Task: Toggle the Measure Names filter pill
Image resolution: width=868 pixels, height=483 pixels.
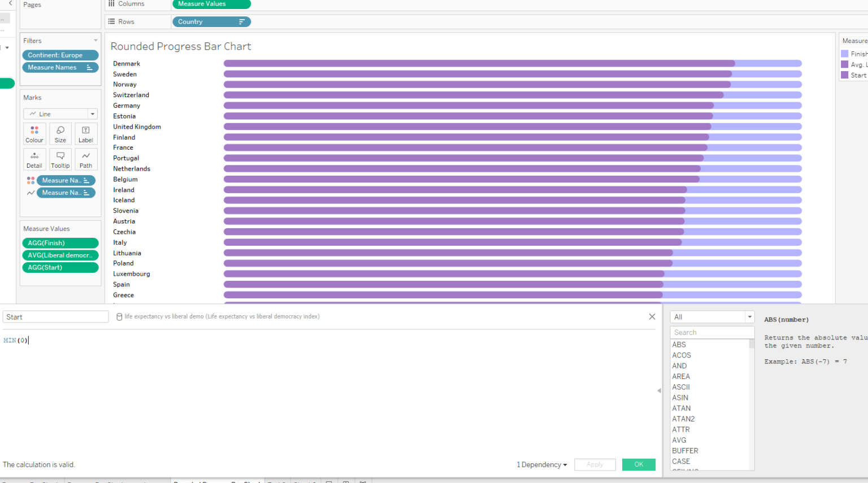Action: 60,67
